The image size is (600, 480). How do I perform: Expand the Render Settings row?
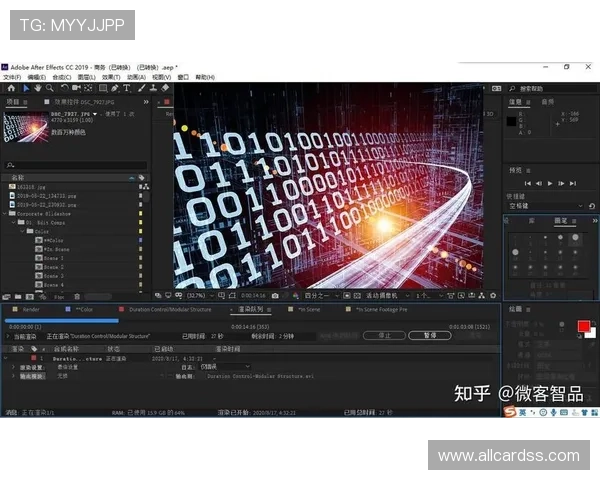click(x=13, y=367)
